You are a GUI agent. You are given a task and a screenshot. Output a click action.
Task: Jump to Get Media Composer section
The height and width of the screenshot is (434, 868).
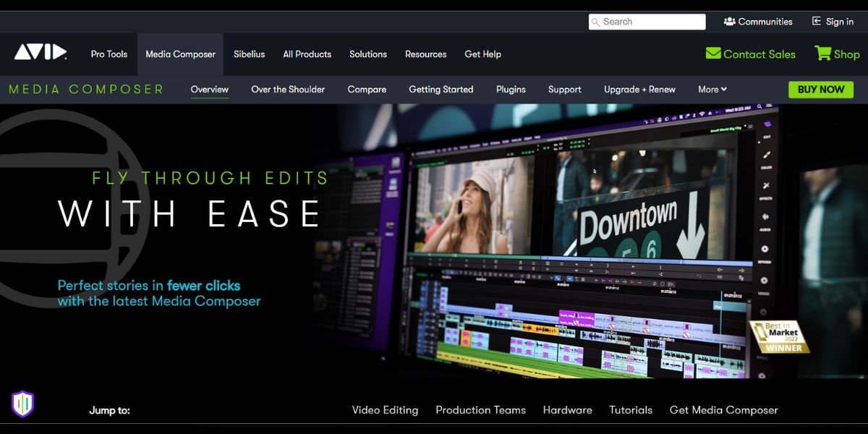click(724, 410)
